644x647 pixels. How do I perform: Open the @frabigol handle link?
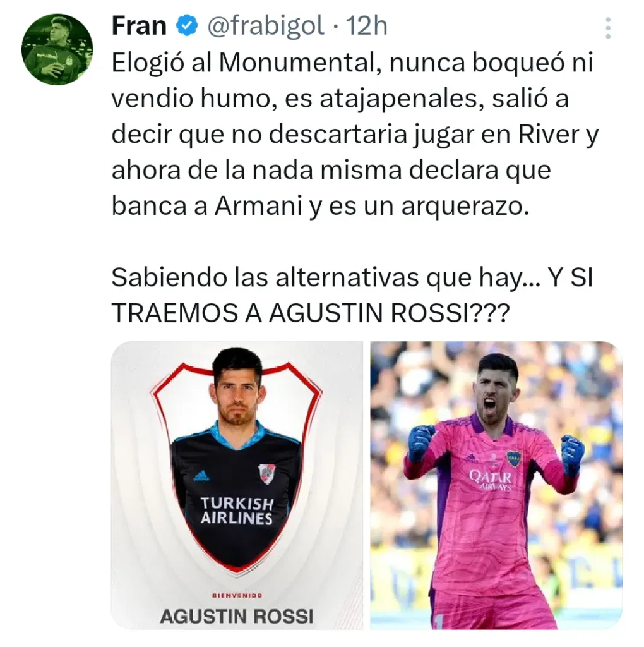(x=266, y=26)
